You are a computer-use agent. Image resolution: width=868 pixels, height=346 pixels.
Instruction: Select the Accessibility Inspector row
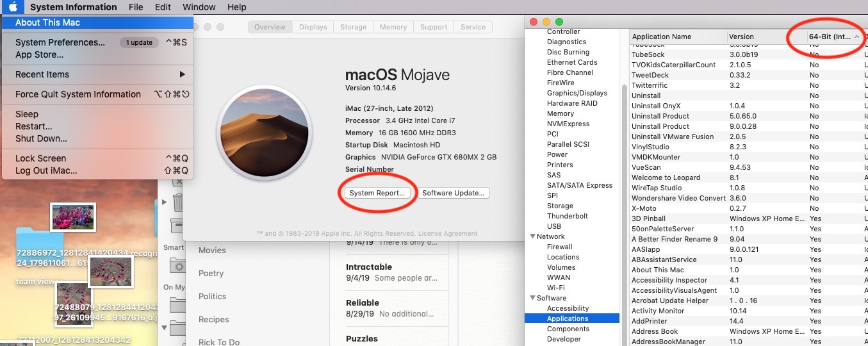pyautogui.click(x=749, y=280)
